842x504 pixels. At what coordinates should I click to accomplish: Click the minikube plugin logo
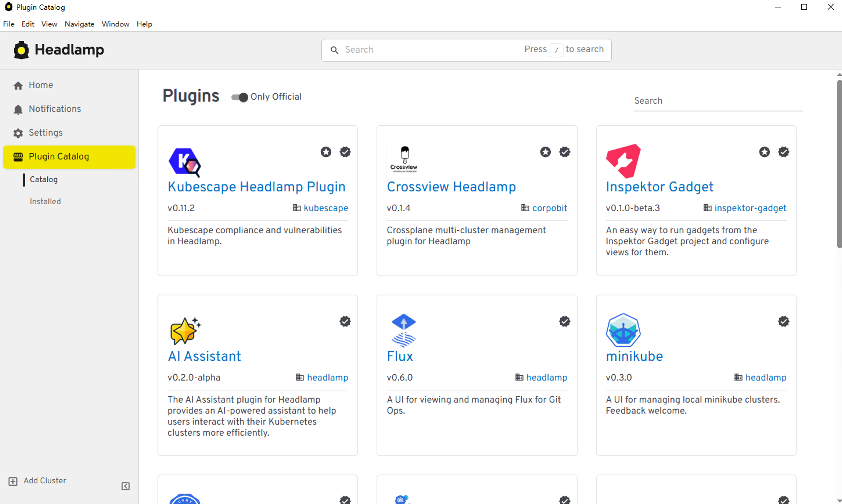[623, 330]
